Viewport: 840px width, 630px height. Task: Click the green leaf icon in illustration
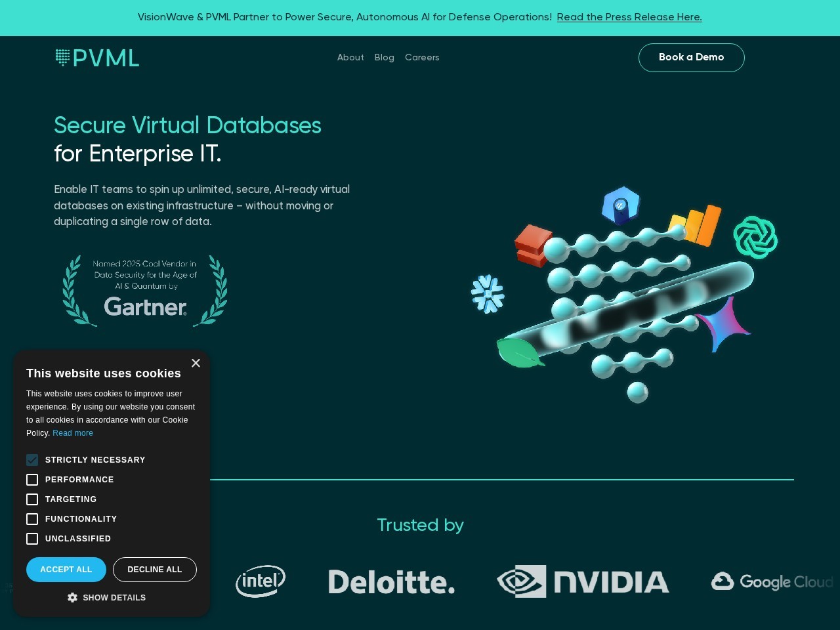(x=520, y=352)
